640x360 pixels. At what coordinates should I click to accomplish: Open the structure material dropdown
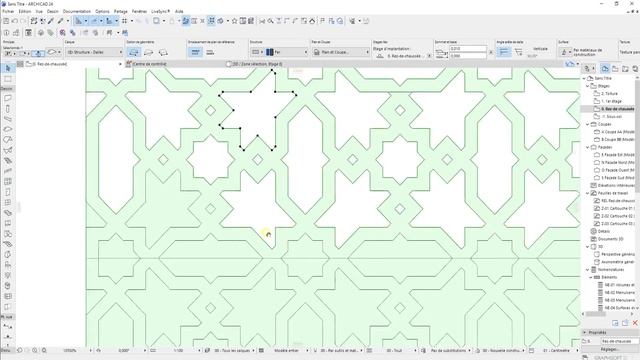click(288, 52)
